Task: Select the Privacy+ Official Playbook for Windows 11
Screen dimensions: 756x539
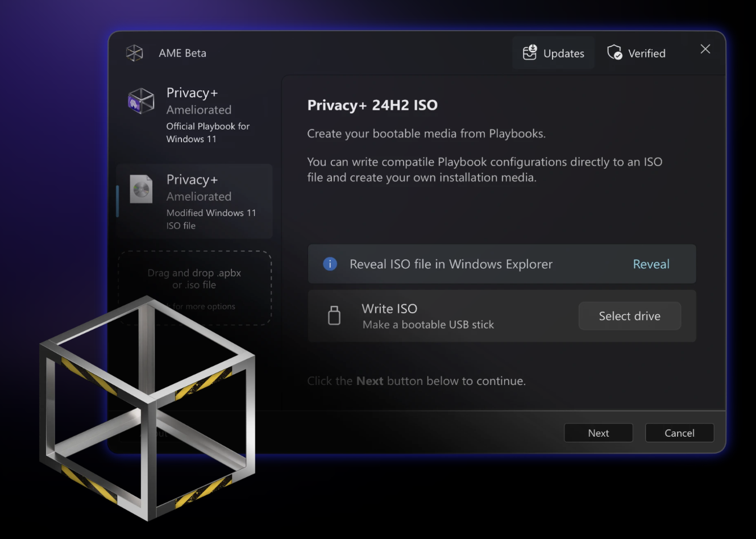Action: [194, 115]
